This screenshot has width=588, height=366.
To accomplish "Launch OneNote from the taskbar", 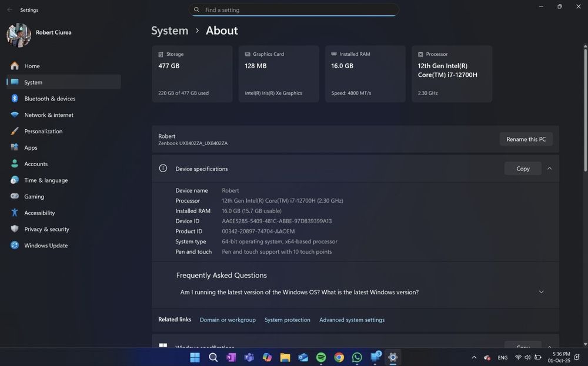I will [x=231, y=357].
